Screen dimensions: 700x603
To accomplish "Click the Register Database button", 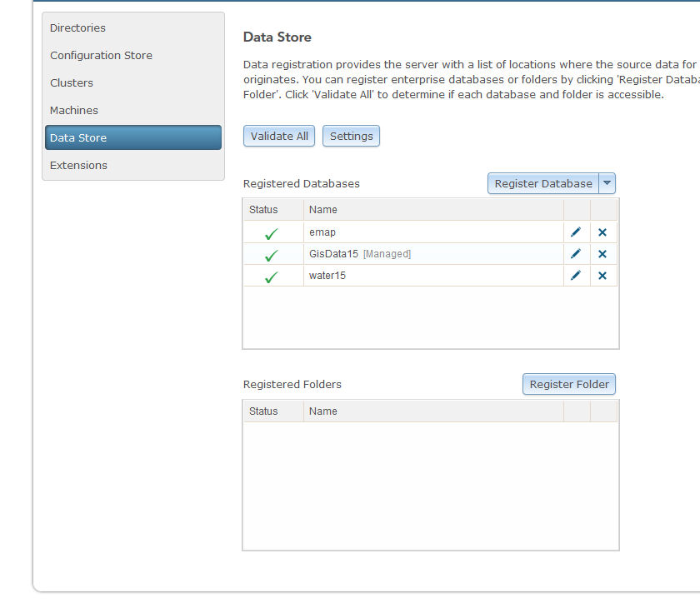I will click(543, 183).
